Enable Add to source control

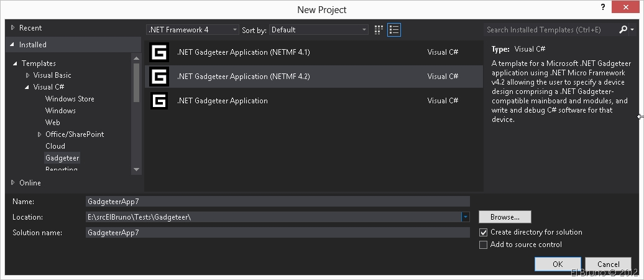(484, 245)
